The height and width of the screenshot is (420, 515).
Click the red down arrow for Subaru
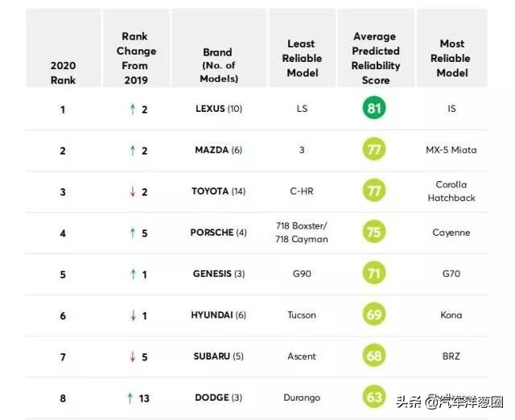point(132,356)
